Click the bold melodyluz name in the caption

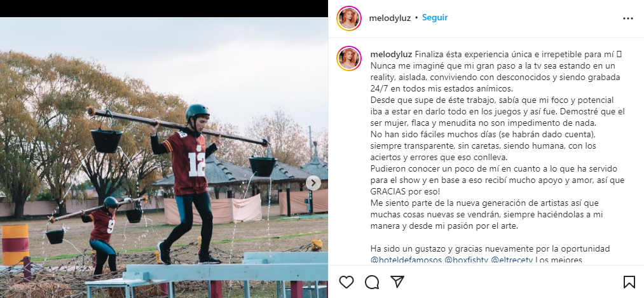pos(392,55)
